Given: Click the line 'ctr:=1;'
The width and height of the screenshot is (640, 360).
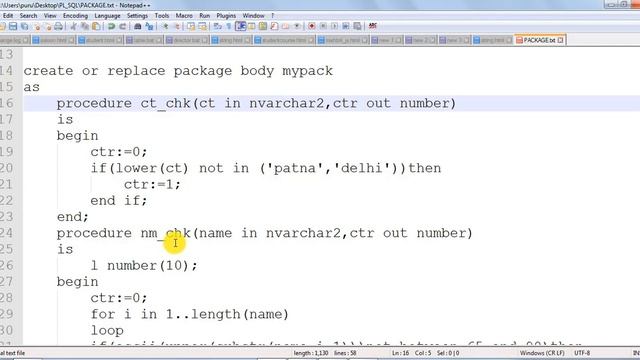Looking at the screenshot, I should coord(152,184).
